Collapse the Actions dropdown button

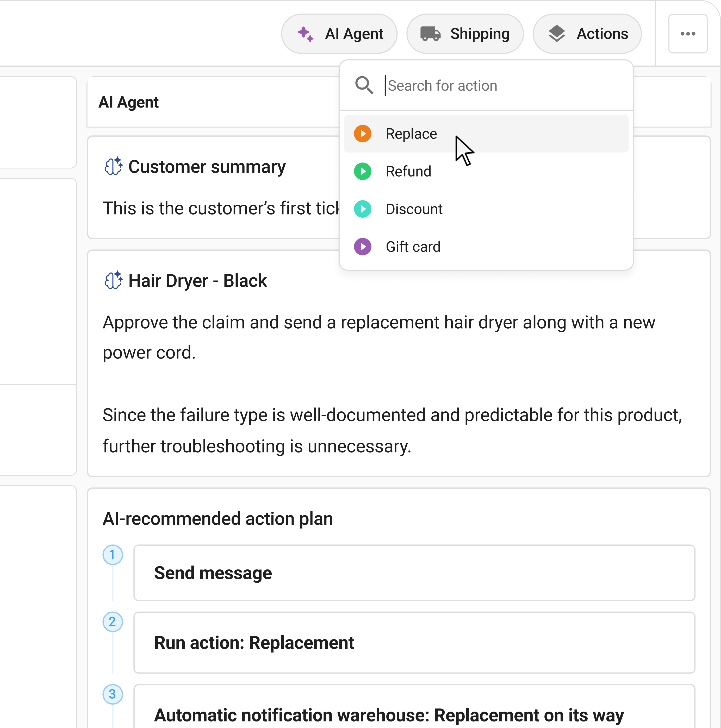pyautogui.click(x=587, y=34)
